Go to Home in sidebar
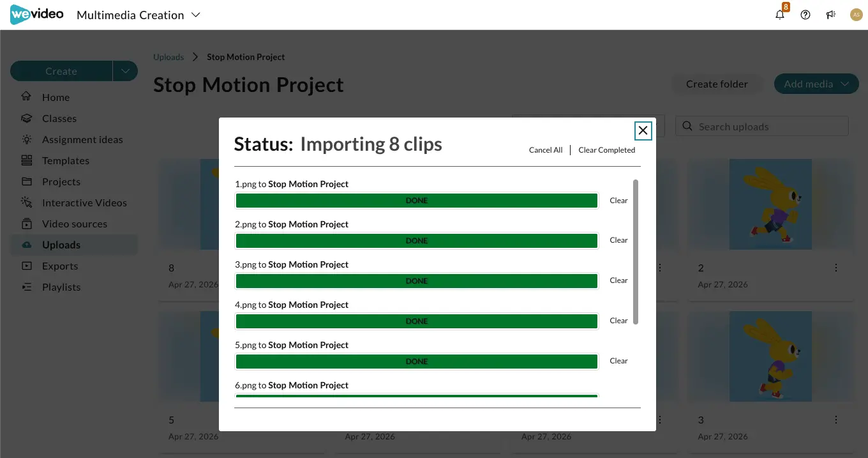 click(56, 97)
